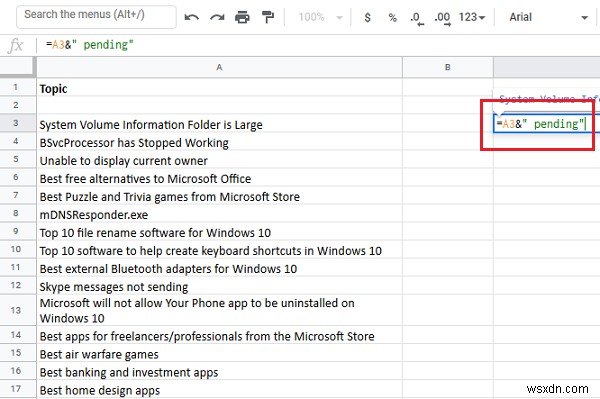
Task: Click 'Unable to display current owner' cell
Action: 219,159
